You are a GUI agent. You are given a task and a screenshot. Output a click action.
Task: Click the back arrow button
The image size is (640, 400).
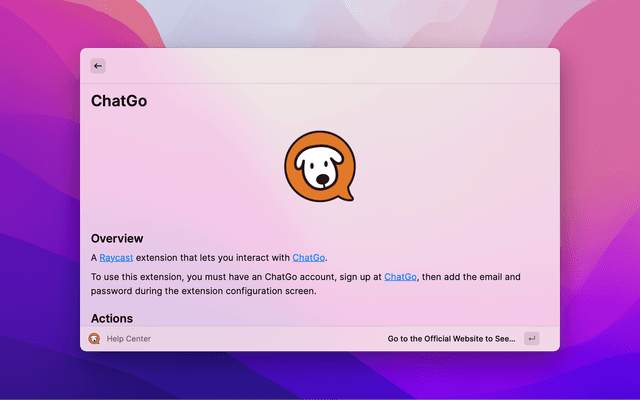click(98, 66)
